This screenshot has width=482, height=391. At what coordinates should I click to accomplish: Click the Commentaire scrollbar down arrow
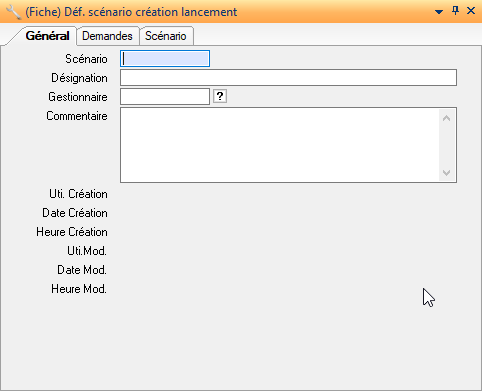click(x=447, y=173)
